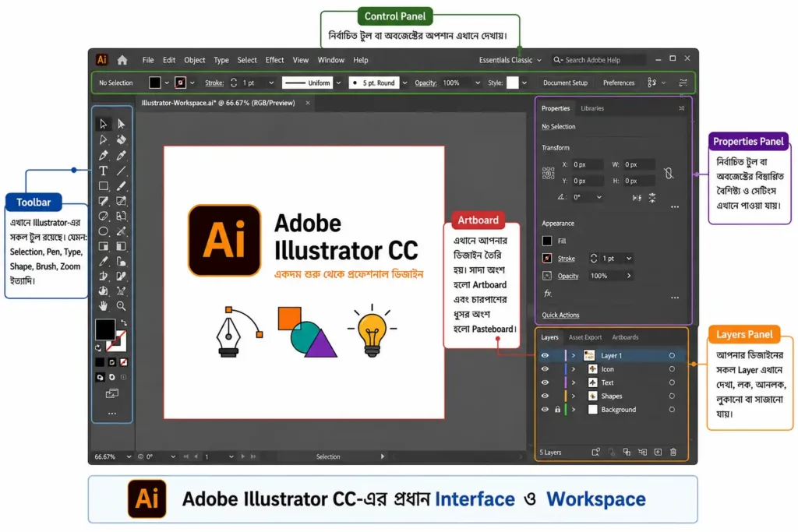Open the Effect menu
Image resolution: width=798 pixels, height=532 pixels.
pyautogui.click(x=275, y=60)
